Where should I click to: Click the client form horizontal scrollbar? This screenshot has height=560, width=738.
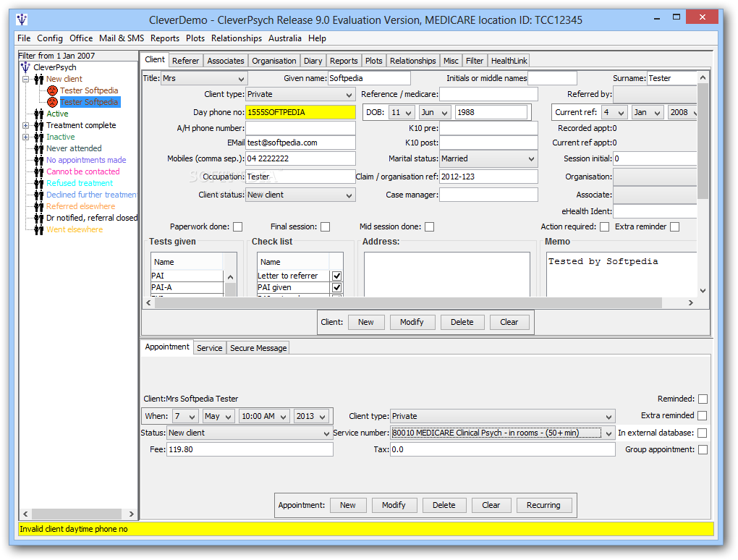click(x=409, y=303)
